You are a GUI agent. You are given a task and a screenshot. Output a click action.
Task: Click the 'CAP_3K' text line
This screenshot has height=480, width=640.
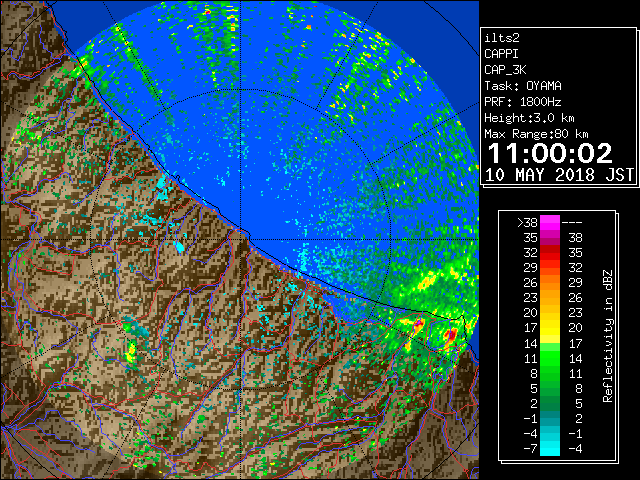505,70
